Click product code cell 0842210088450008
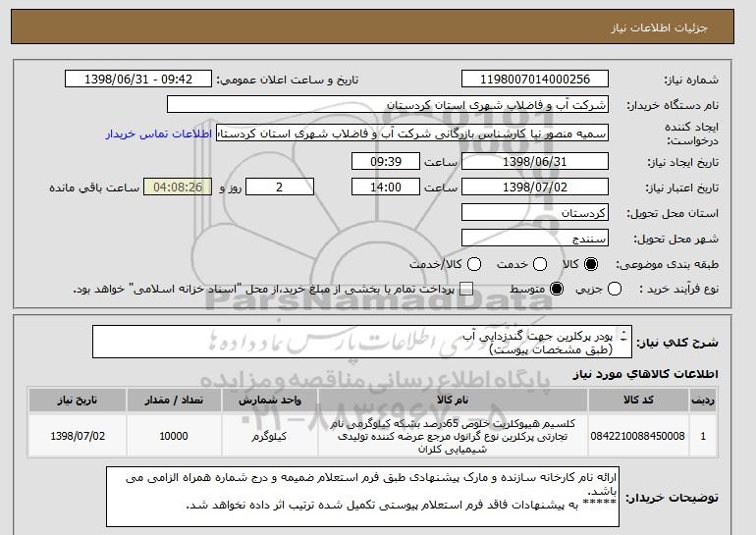 coord(638,436)
